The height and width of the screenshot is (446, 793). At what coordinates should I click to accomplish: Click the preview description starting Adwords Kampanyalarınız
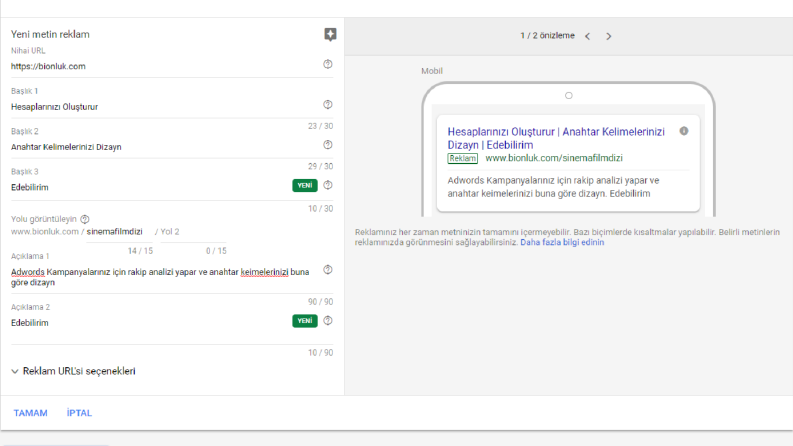(x=554, y=187)
